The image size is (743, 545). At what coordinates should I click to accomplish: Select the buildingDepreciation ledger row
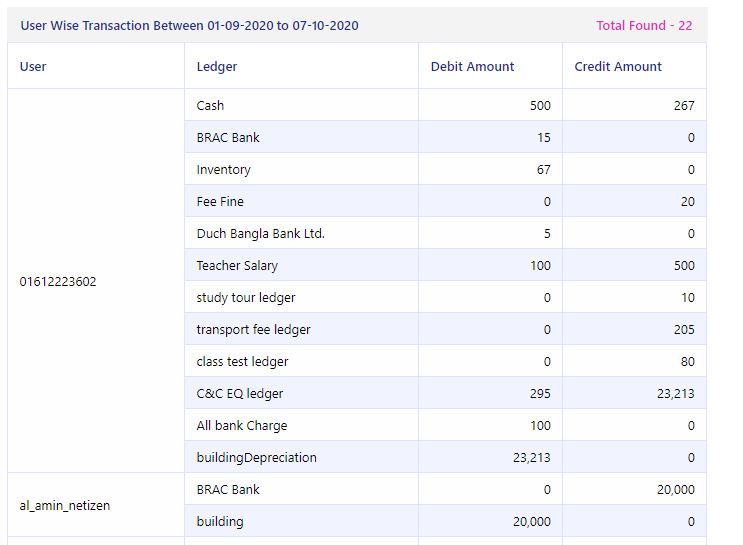tap(445, 457)
